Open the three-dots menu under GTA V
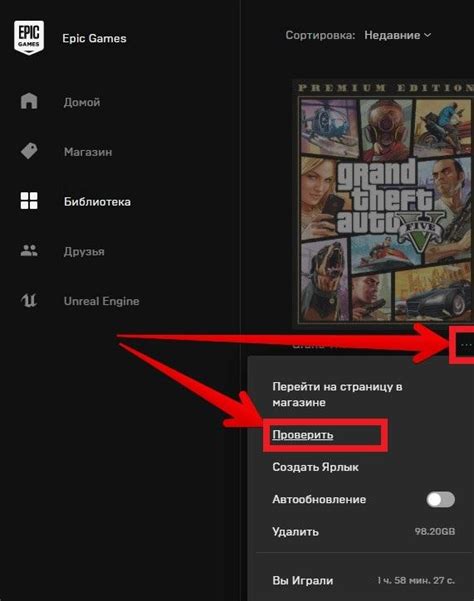474x601 pixels. pos(466,345)
